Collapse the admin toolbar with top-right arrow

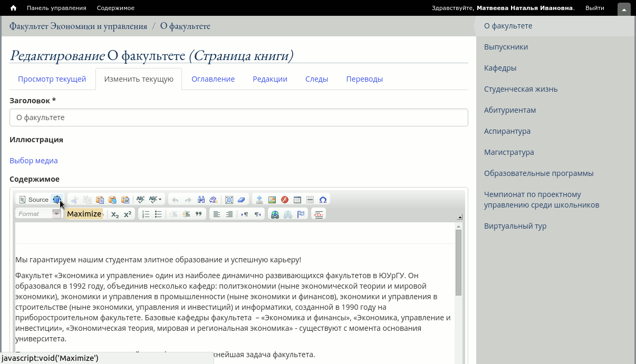[624, 8]
